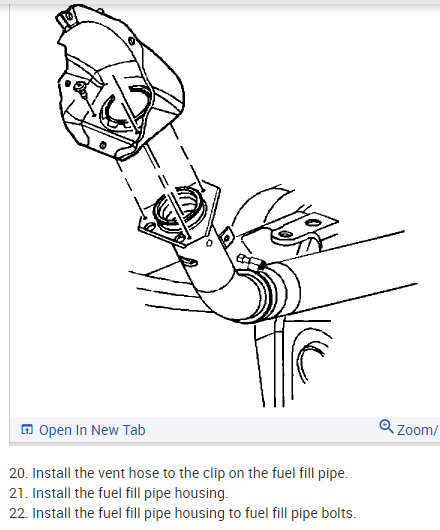This screenshot has height=530, width=440.
Task: Select the retaining ring inside the housing
Action: point(126,106)
